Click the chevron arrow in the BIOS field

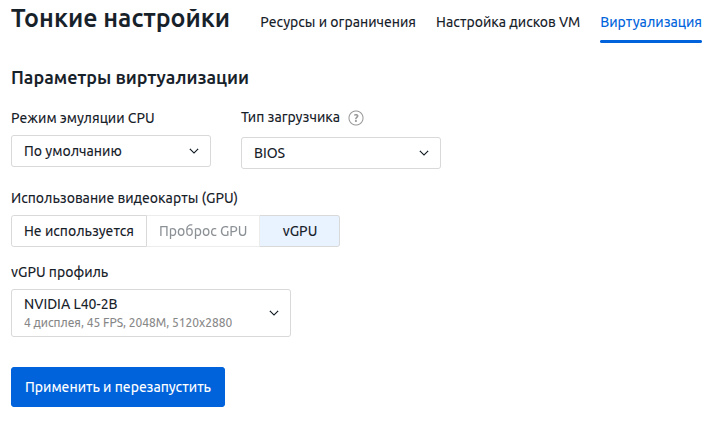tap(424, 153)
